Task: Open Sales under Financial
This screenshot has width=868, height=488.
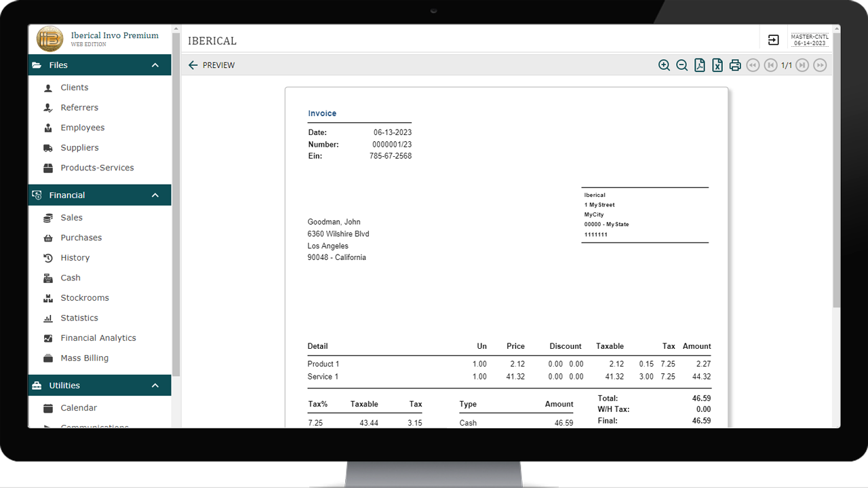Action: 71,218
